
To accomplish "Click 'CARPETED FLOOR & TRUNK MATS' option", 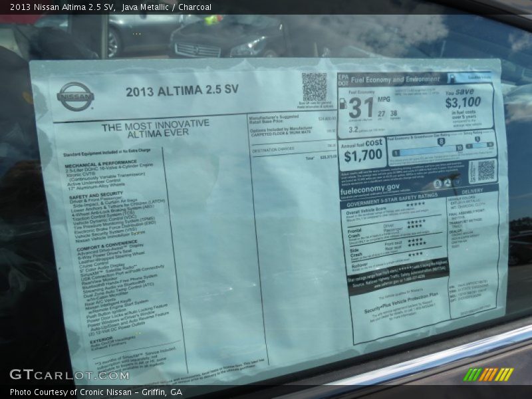I will (281, 134).
